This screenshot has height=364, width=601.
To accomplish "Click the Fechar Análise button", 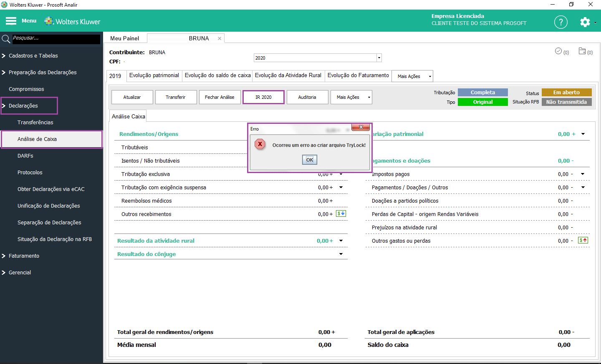I will click(220, 97).
